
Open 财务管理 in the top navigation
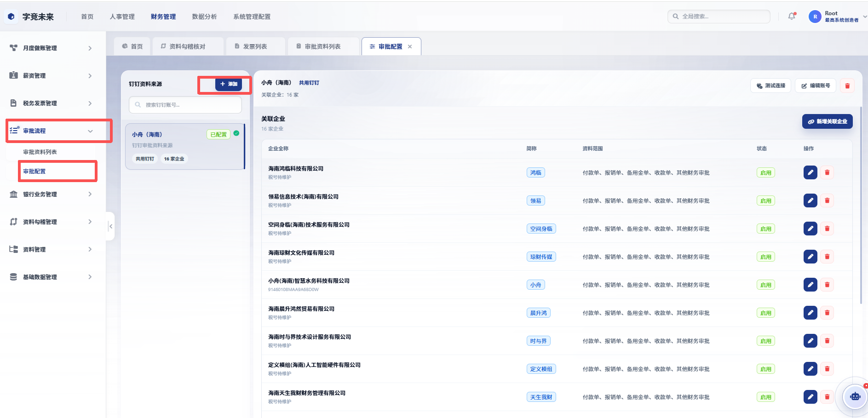click(163, 17)
